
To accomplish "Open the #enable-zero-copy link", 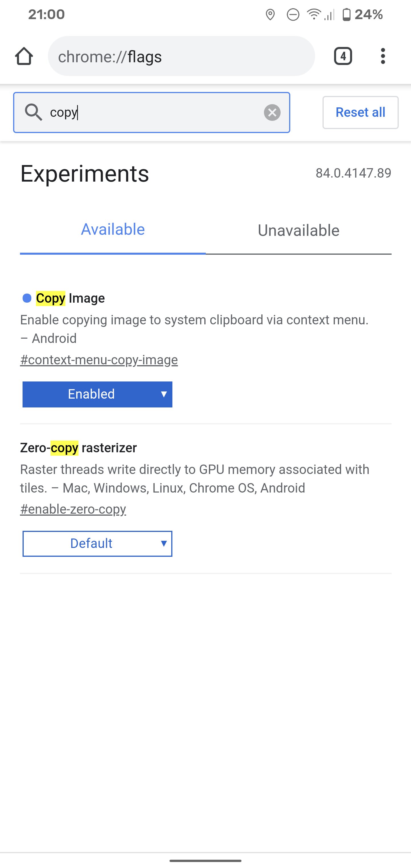I will 73,509.
